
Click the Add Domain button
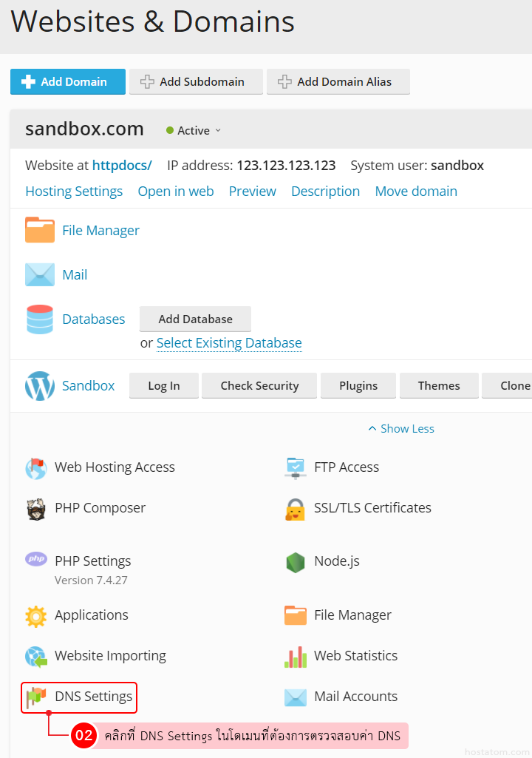pyautogui.click(x=68, y=82)
